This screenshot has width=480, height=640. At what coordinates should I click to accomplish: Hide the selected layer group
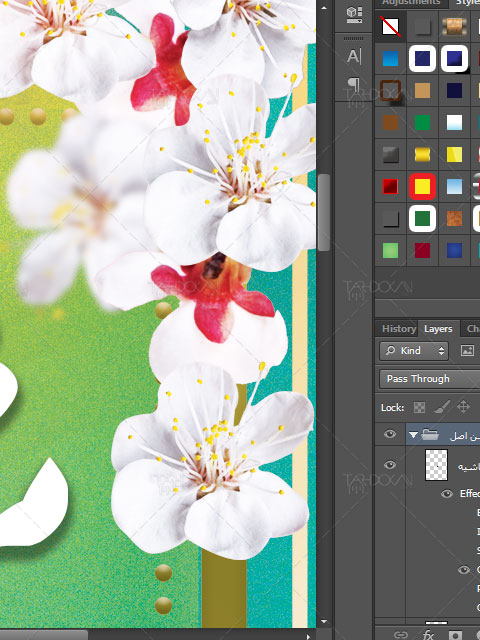tap(390, 434)
